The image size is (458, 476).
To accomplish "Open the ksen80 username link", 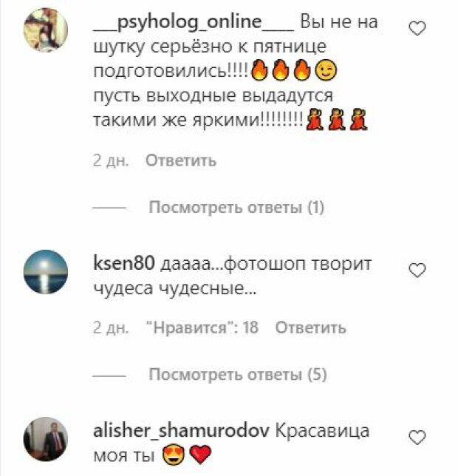I will click(x=124, y=263).
